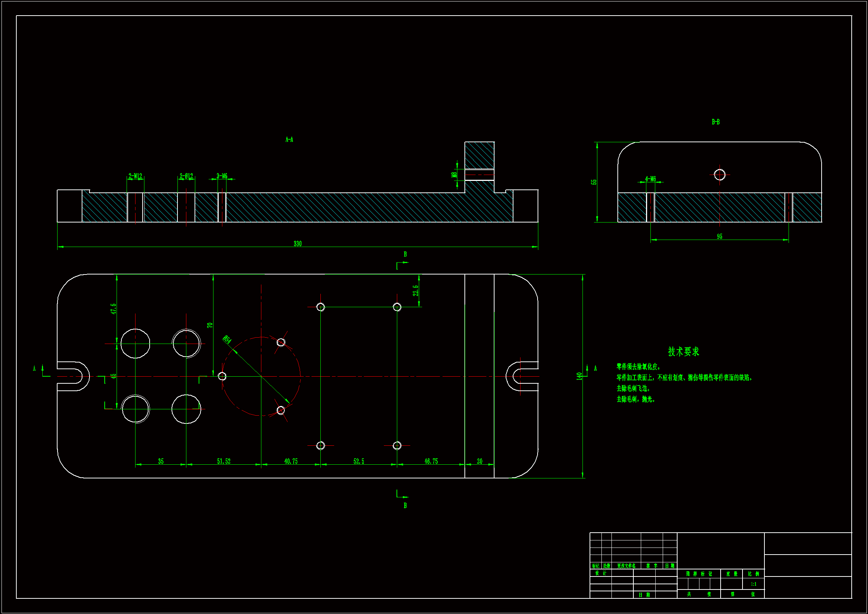
Task: Select the note 零件须去除氧化皮
Action: pos(638,367)
